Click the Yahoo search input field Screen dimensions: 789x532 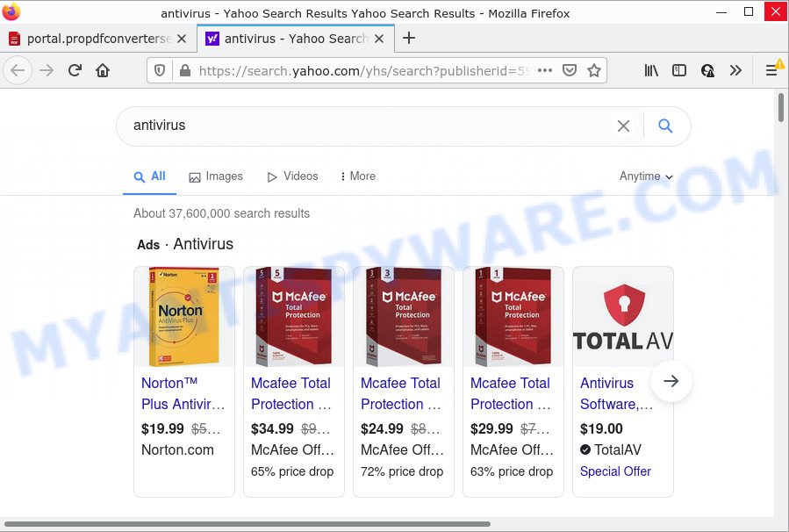coord(372,126)
